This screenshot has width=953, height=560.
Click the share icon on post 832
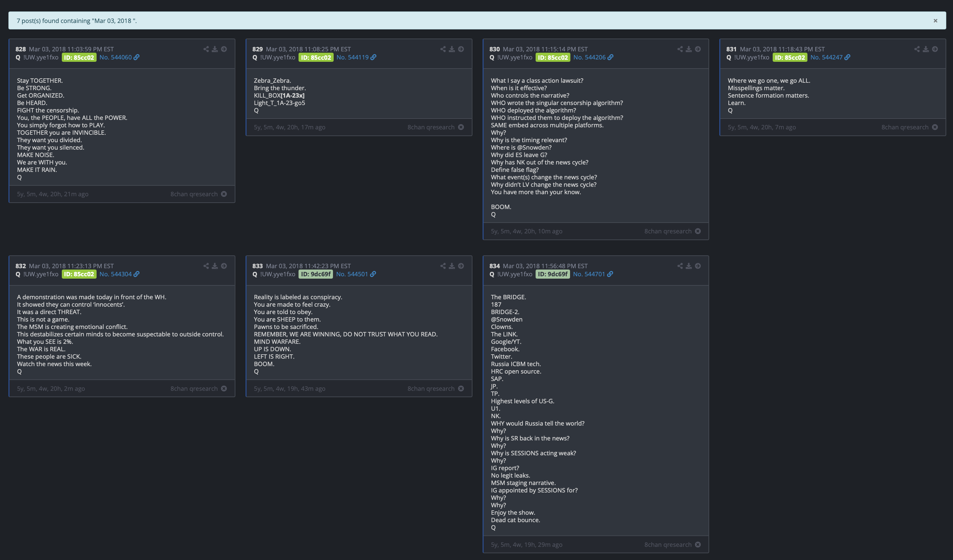pos(206,266)
